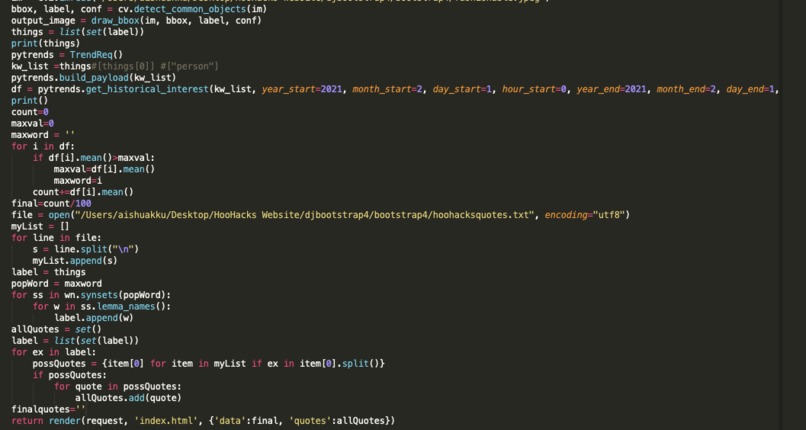Click the 'allQuotes = set()' line

[57, 329]
